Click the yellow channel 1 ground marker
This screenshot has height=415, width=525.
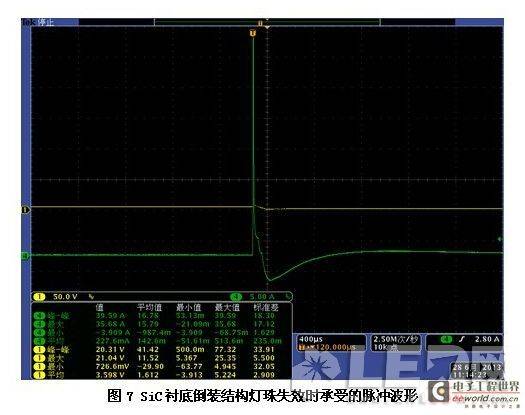(26, 210)
